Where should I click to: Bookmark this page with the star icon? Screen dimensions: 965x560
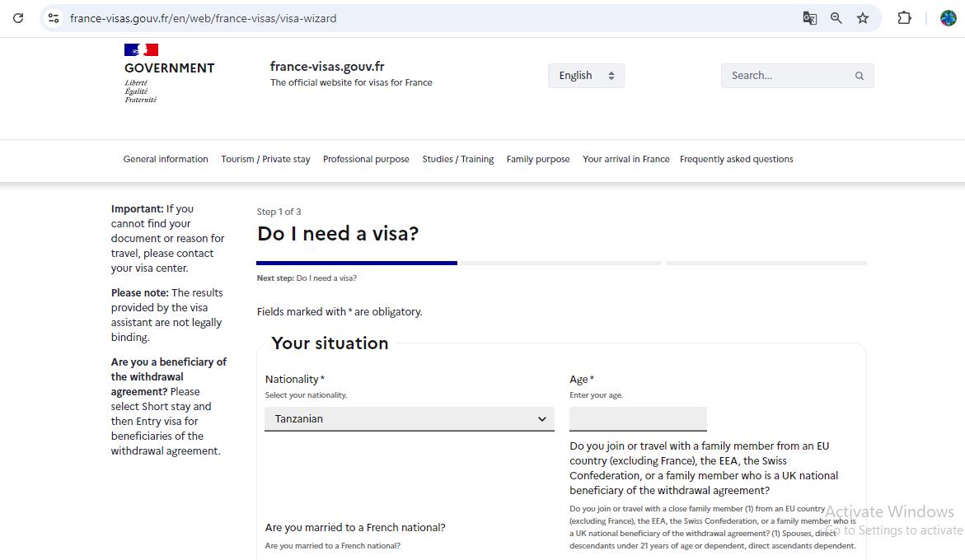click(x=862, y=17)
